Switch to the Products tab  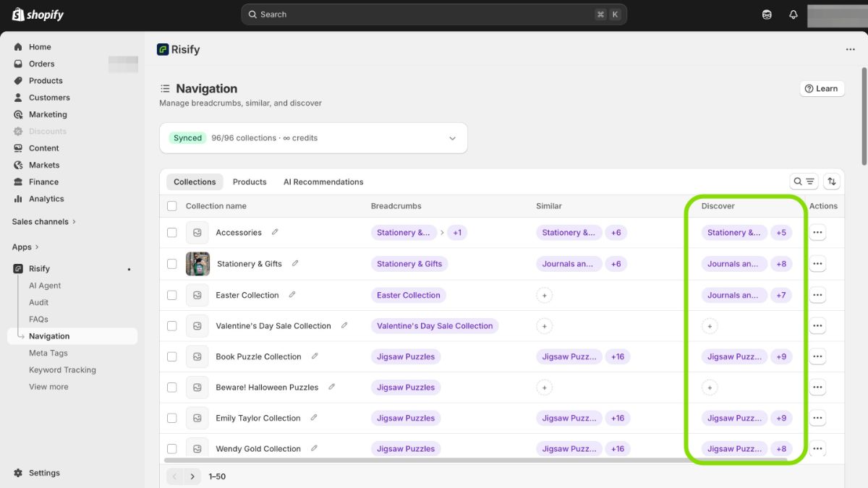tap(250, 182)
